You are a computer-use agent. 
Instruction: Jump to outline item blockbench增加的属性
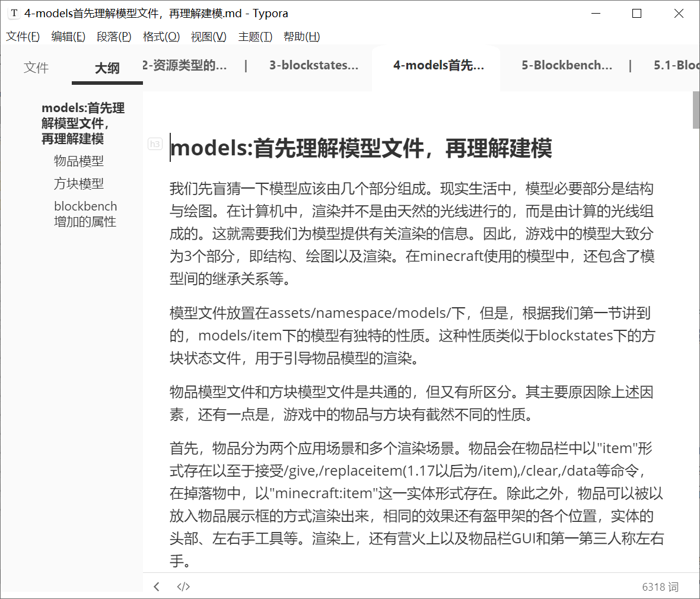click(x=85, y=214)
